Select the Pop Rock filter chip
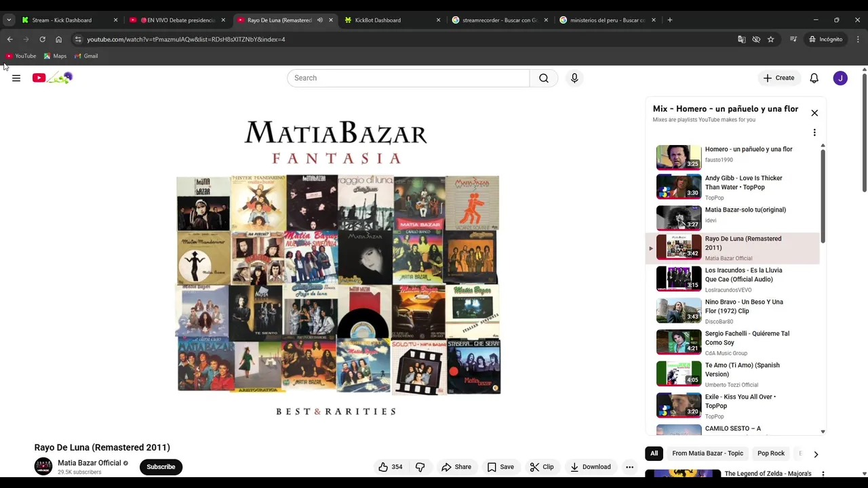Screen dimensions: 868x488 click(x=771, y=453)
